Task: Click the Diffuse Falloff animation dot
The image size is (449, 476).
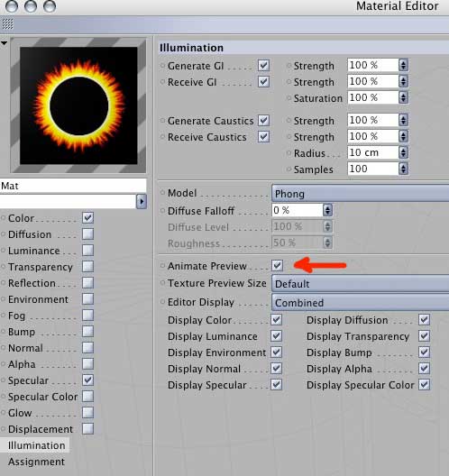Action: point(162,210)
